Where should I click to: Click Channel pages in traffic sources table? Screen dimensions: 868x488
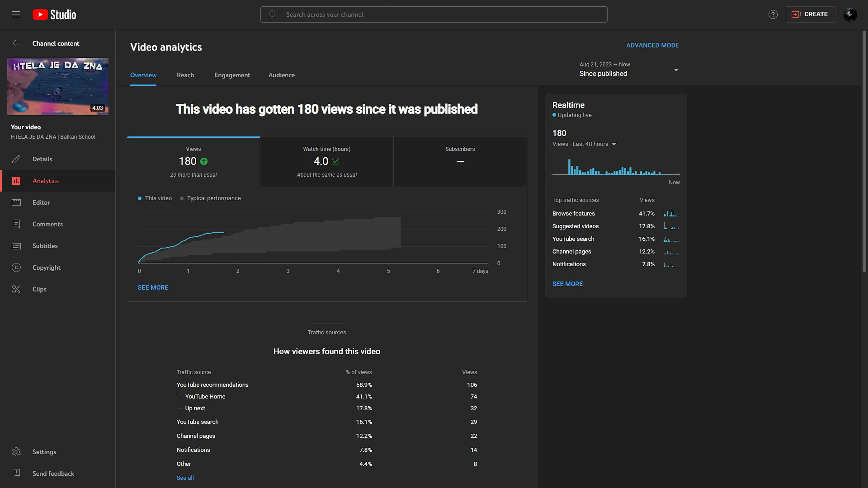pos(327,436)
